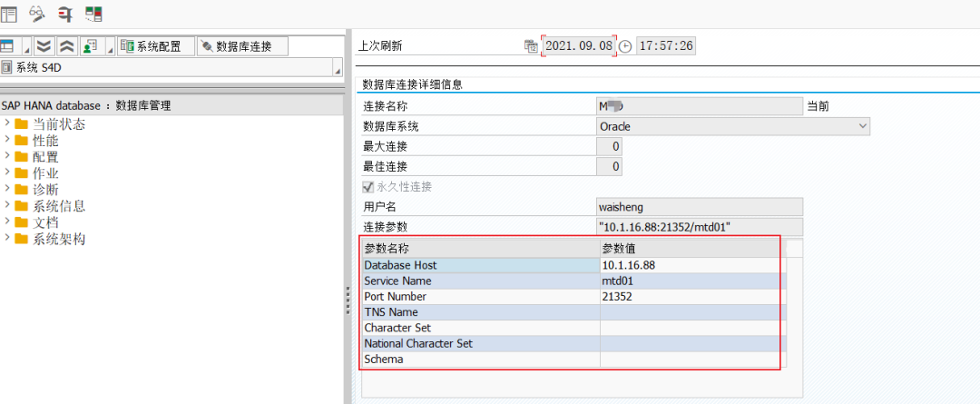
Task: Expand the 文档 folder
Action: tap(7, 221)
